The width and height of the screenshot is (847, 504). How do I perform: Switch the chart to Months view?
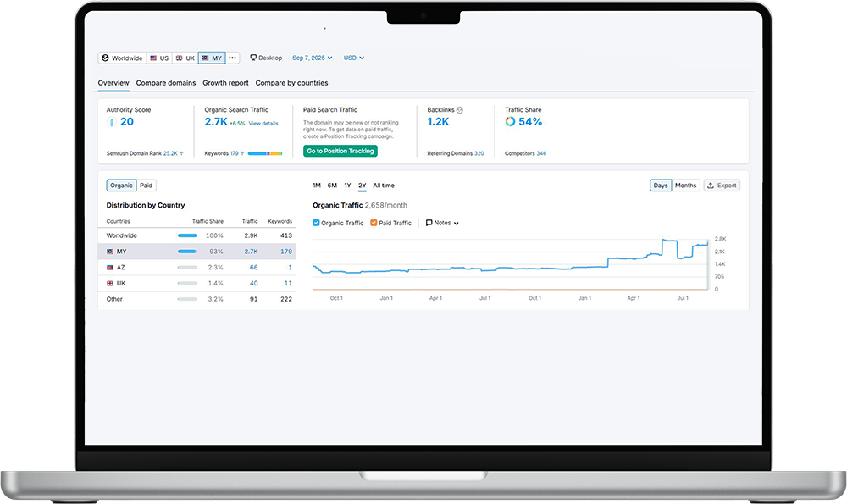pos(685,186)
